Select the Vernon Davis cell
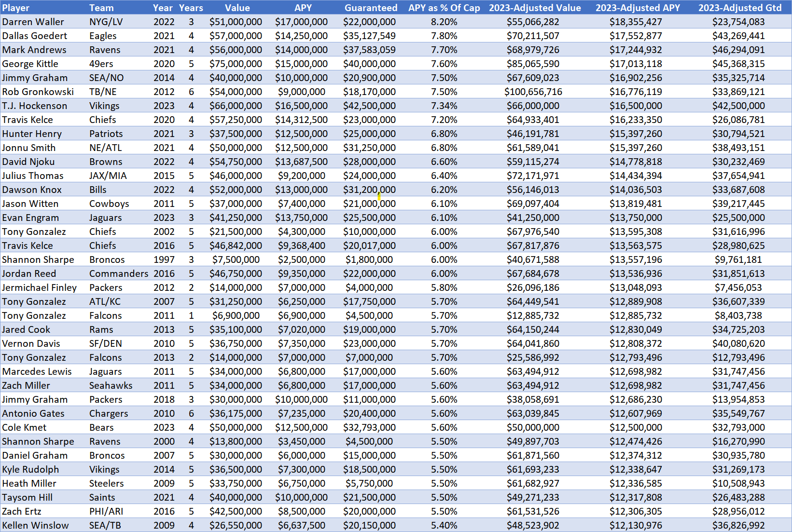This screenshot has height=532, width=792. pyautogui.click(x=31, y=343)
